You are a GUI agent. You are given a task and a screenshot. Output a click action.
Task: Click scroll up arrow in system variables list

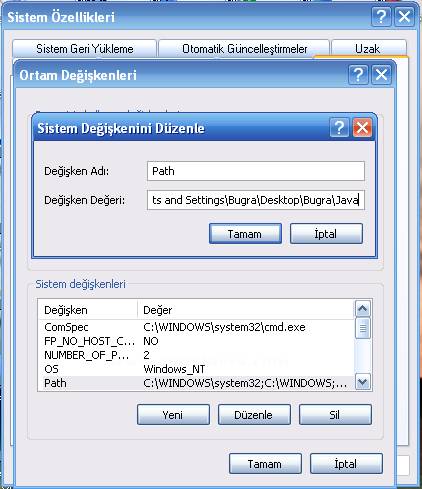[x=363, y=309]
